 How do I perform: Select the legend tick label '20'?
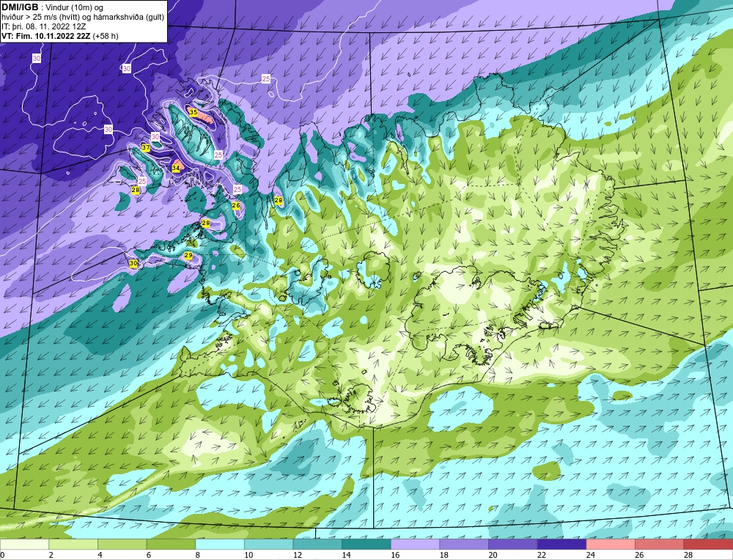click(x=493, y=555)
